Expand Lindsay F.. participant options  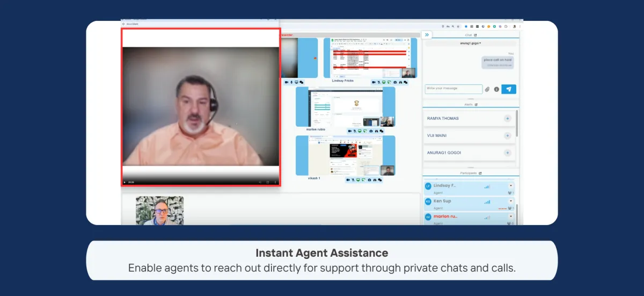coord(511,186)
